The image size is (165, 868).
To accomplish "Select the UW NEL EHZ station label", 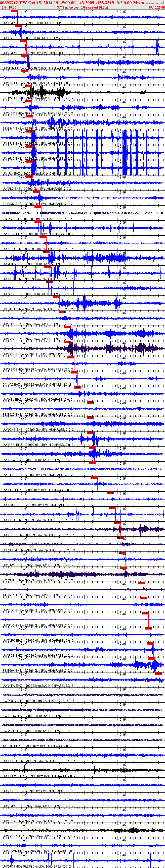I will point(37,400).
